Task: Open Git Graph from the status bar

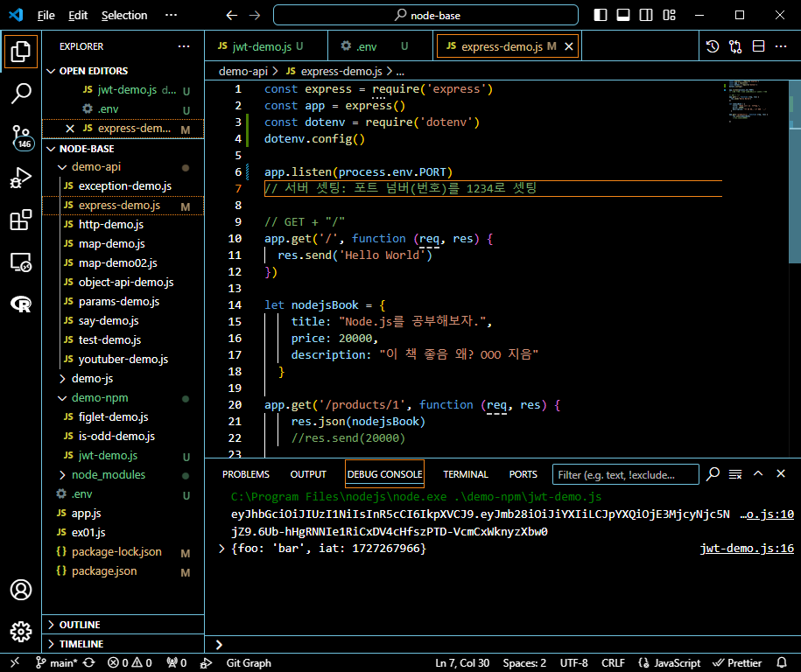Action: [x=249, y=662]
